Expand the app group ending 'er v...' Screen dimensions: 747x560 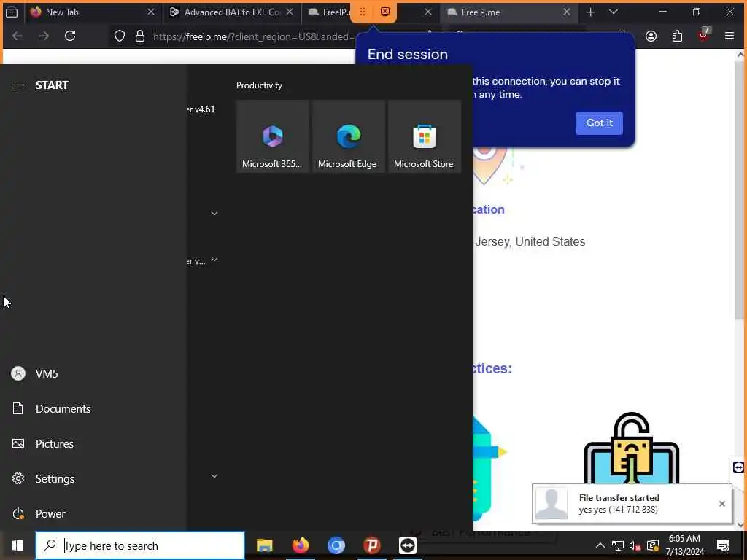[214, 260]
